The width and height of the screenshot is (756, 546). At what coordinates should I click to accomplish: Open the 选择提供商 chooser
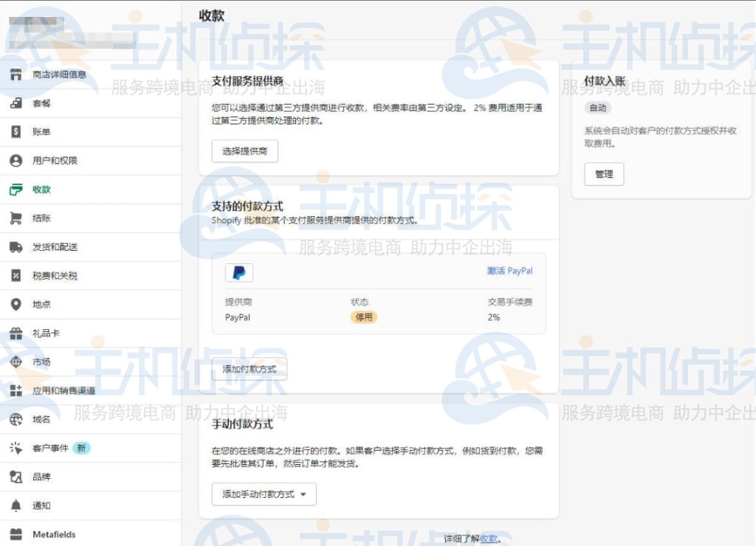[x=245, y=151]
